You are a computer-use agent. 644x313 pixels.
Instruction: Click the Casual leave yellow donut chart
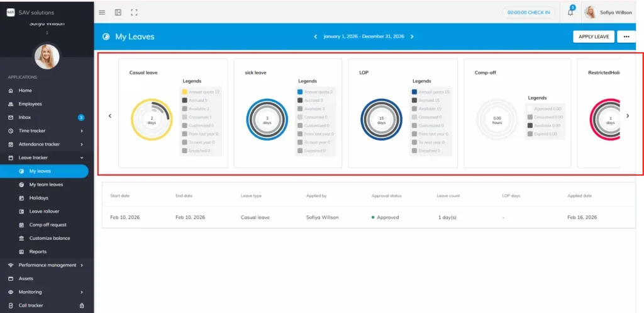[152, 120]
